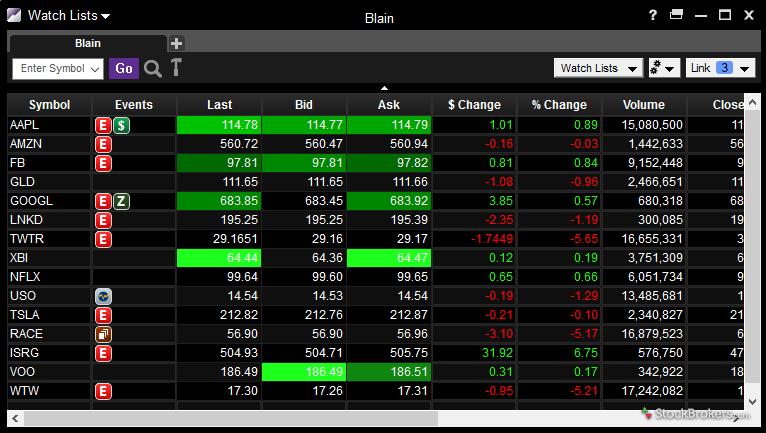Click the pin icon beside search
This screenshot has height=433, width=766.
pos(176,67)
